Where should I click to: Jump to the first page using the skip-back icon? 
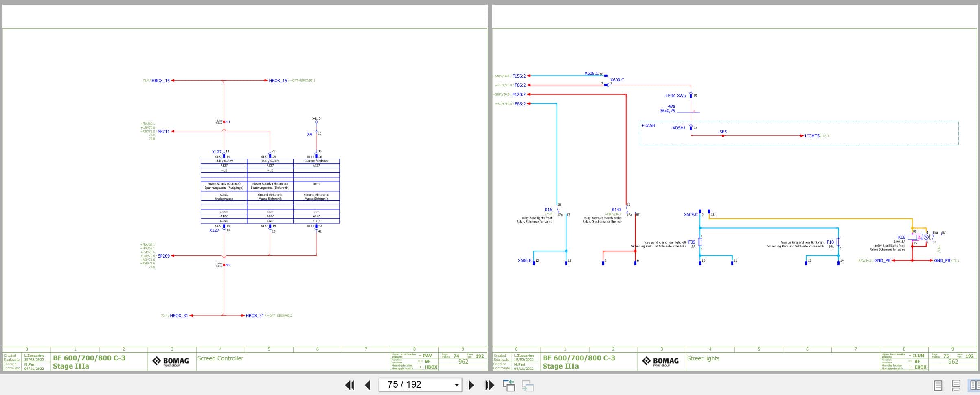[350, 385]
